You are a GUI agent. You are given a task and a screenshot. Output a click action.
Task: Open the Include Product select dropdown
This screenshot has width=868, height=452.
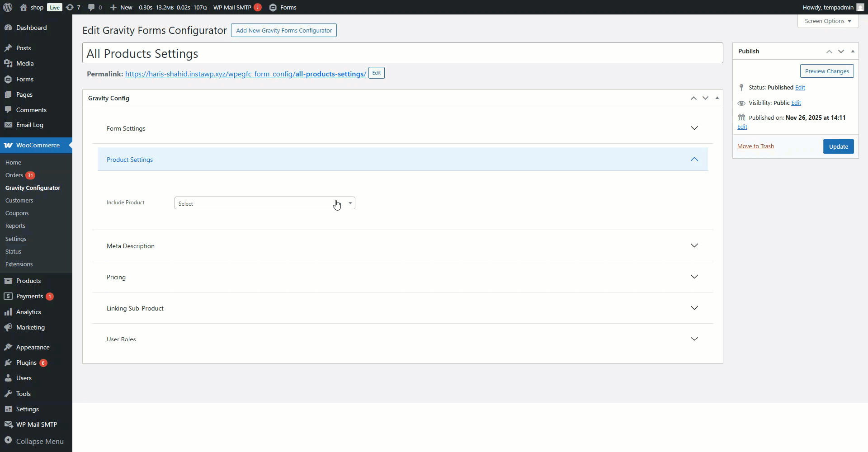click(265, 203)
